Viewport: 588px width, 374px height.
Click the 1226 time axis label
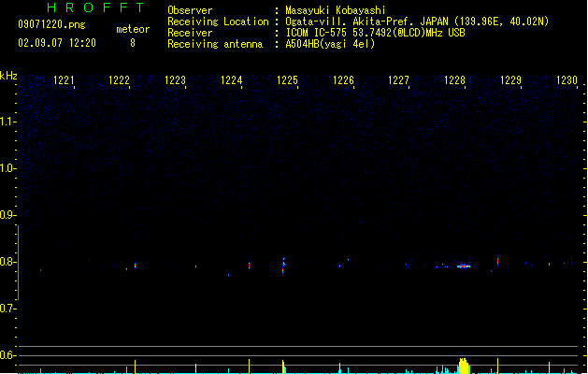343,80
